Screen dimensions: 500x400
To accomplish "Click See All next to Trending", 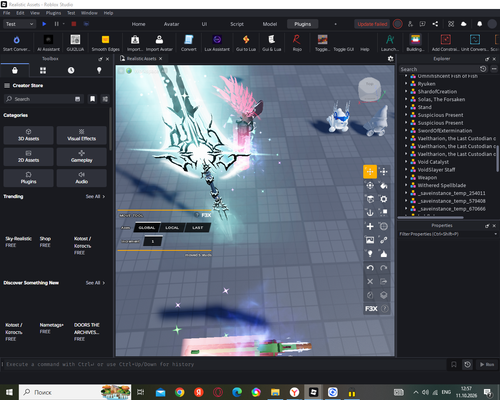I will pyautogui.click(x=95, y=196).
